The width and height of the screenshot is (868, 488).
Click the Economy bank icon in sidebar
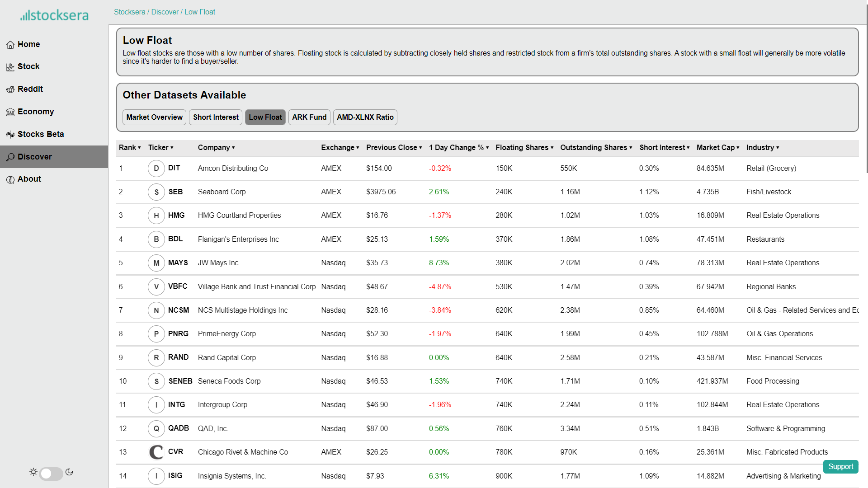click(x=10, y=112)
